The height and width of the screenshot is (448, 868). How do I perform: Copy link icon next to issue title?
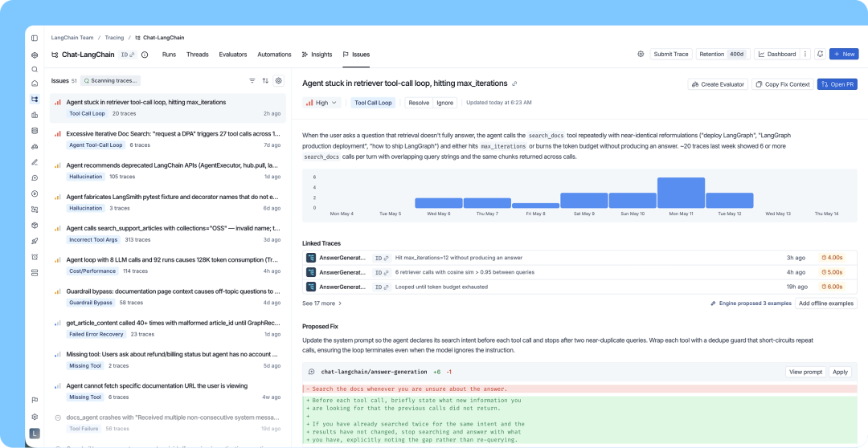pos(514,83)
